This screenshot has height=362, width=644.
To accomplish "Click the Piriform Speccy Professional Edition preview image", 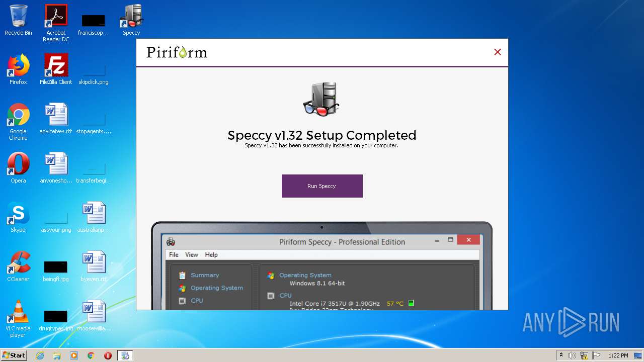I will [322, 265].
